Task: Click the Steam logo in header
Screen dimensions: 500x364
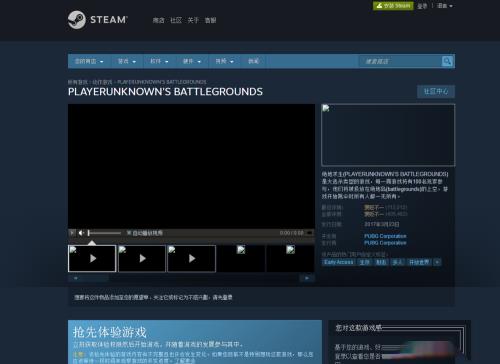Action: (97, 20)
